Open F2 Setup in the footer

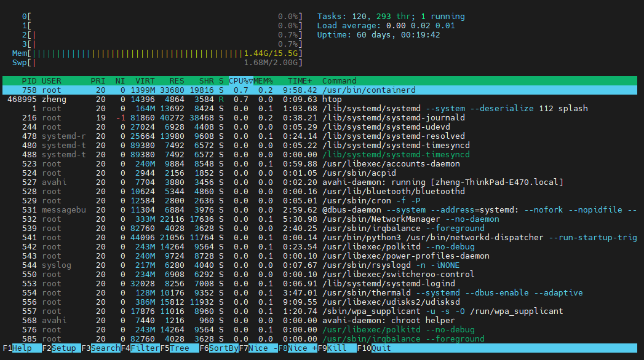coord(62,348)
